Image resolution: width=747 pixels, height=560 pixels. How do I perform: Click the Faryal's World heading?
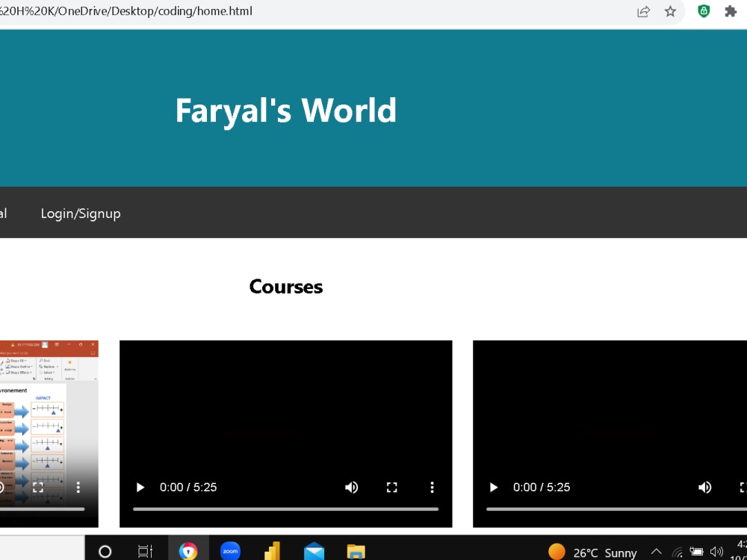coord(286,111)
